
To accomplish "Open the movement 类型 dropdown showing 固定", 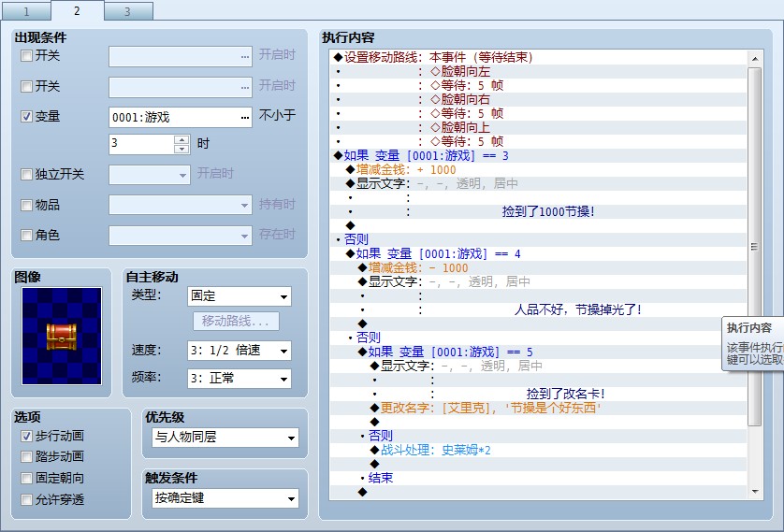I will tap(239, 296).
